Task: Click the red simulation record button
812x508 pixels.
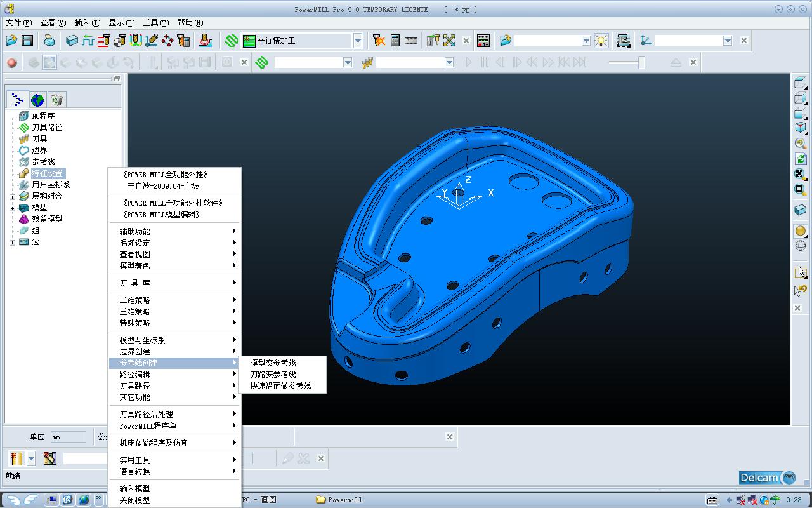Action: pos(11,62)
